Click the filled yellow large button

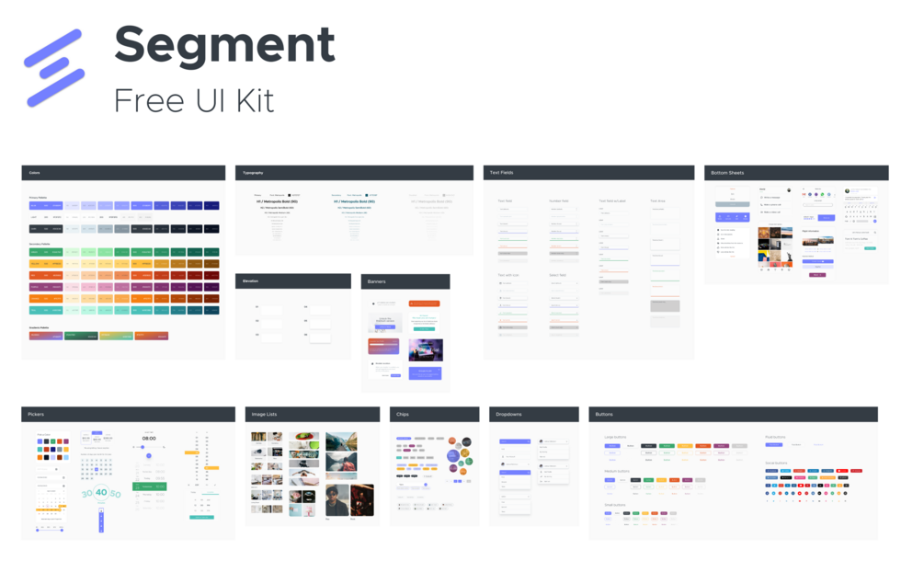pos(685,446)
